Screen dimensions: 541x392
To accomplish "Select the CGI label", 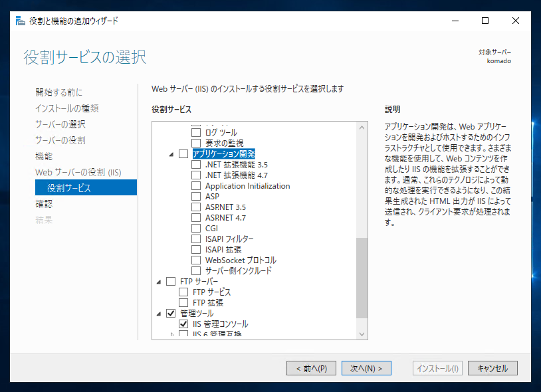I will click(211, 229).
